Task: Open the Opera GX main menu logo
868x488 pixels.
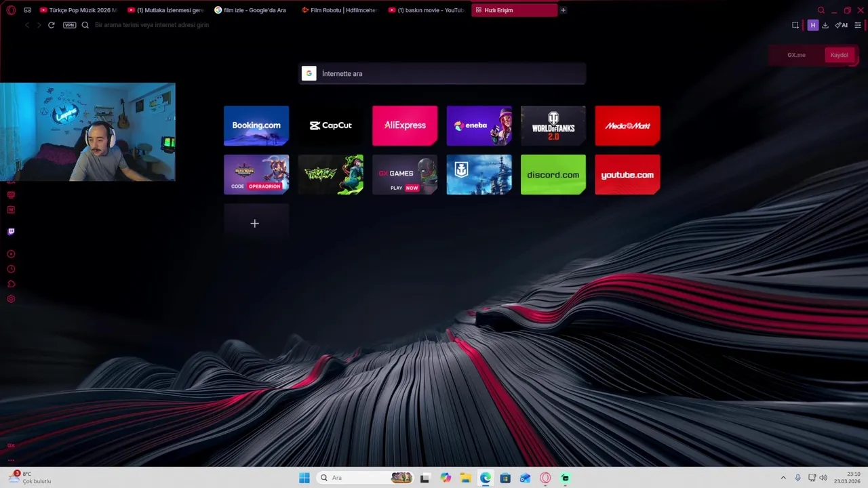Action: (x=11, y=10)
